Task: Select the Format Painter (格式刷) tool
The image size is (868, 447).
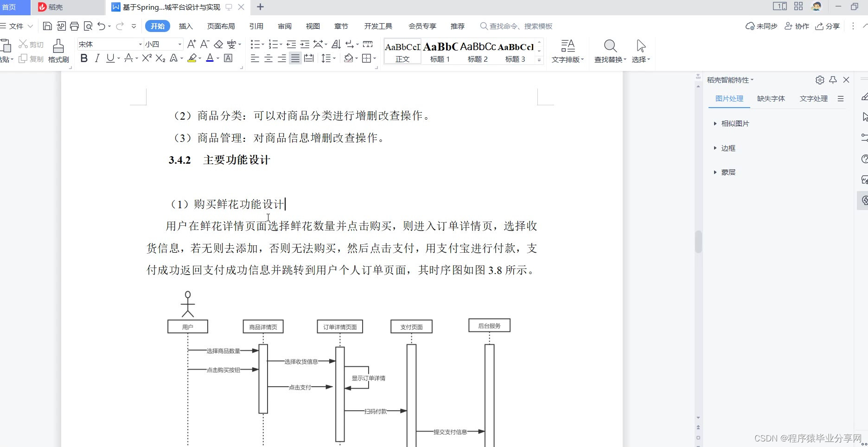Action: pyautogui.click(x=58, y=51)
